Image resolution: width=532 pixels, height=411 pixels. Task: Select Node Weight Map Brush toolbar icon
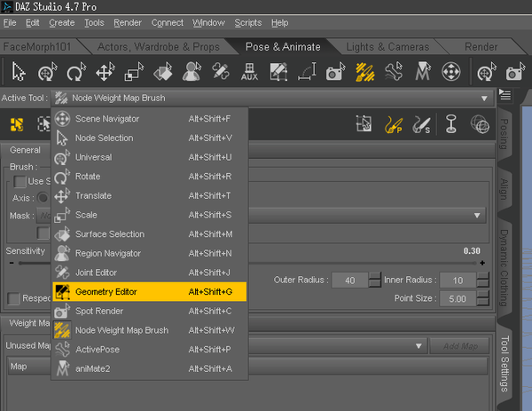[x=364, y=72]
